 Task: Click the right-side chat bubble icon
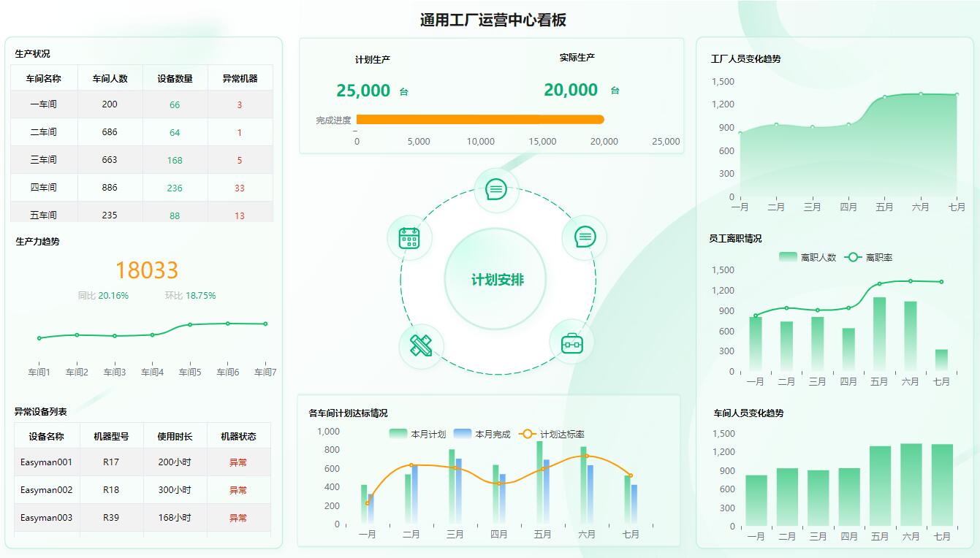(584, 237)
